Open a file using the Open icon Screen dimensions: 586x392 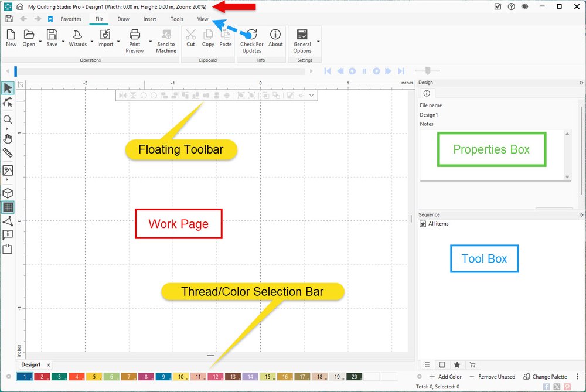[x=28, y=38]
